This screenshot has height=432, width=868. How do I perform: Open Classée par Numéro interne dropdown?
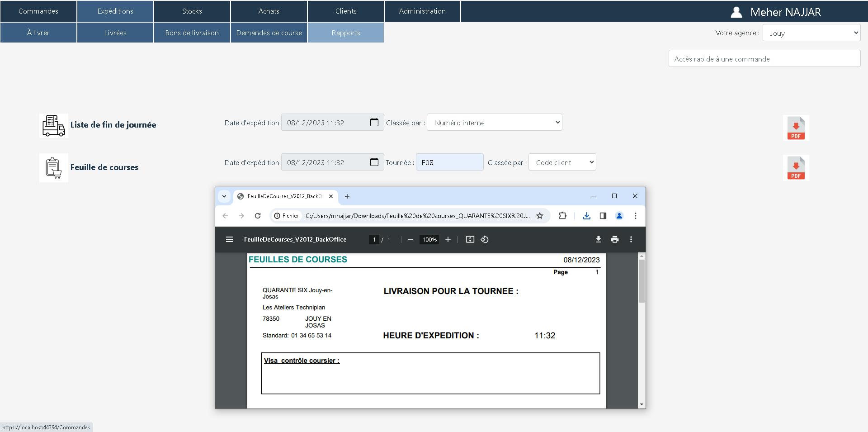[x=494, y=123]
